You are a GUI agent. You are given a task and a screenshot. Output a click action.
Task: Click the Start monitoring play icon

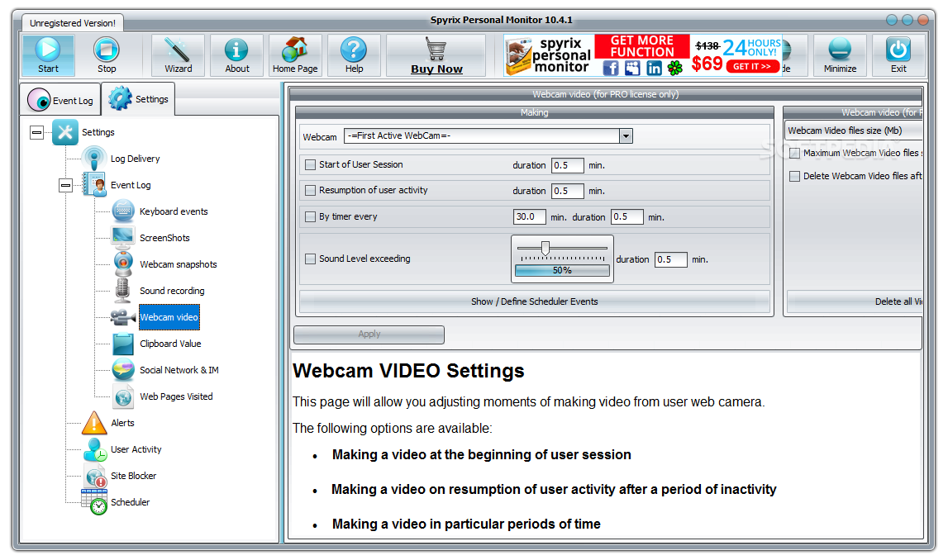(48, 49)
